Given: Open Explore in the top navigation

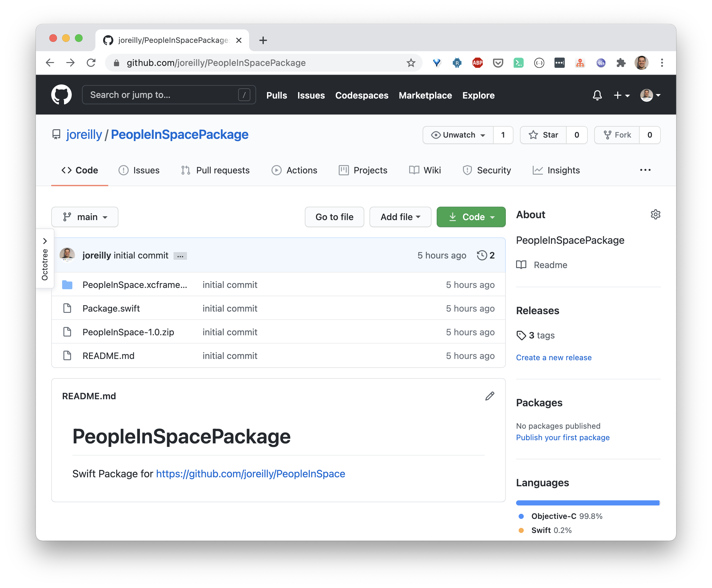Looking at the screenshot, I should pos(478,96).
